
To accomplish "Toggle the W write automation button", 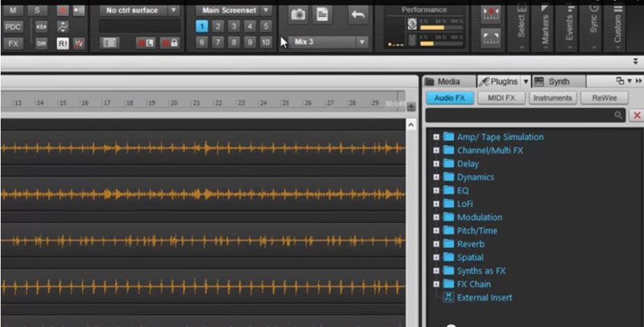I will [x=79, y=43].
